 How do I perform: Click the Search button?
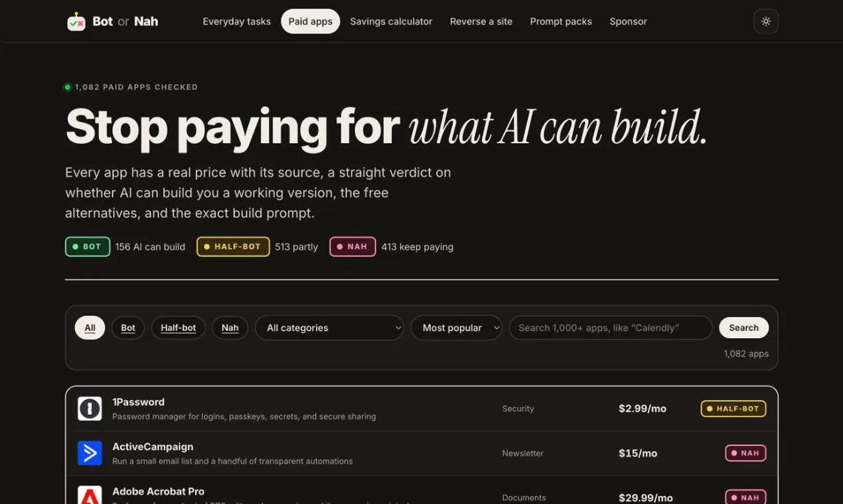click(743, 328)
